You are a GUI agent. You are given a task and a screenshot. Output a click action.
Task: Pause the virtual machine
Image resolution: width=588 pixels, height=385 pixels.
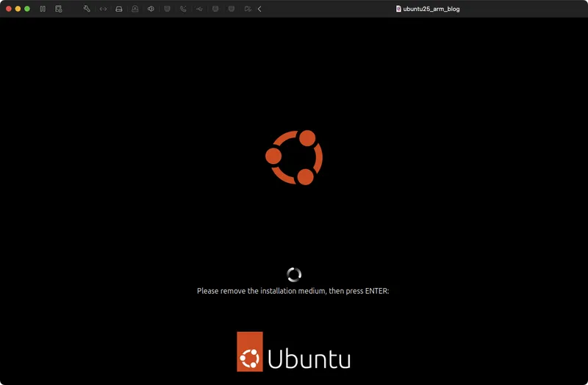pos(43,9)
